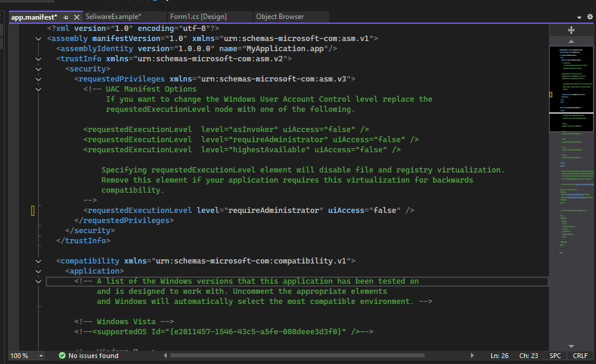This screenshot has width=596, height=364.
Task: Click the horizontal scrollbar thumb
Action: click(x=297, y=356)
